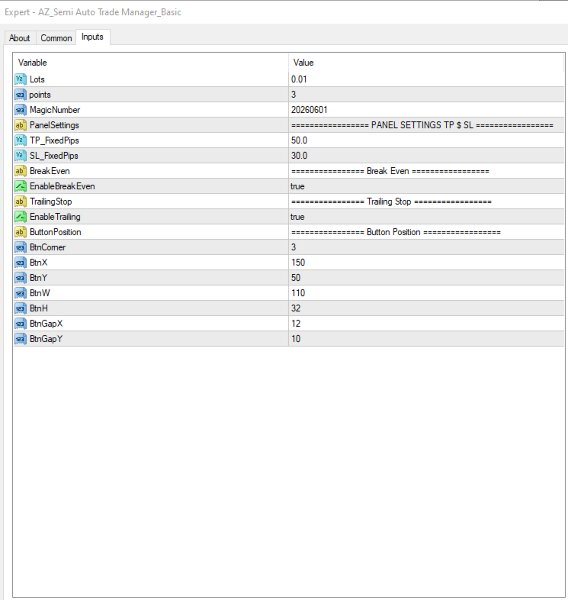Click the EnableTrailing boolean icon
Viewport: 568px width, 600px height.
click(20, 217)
